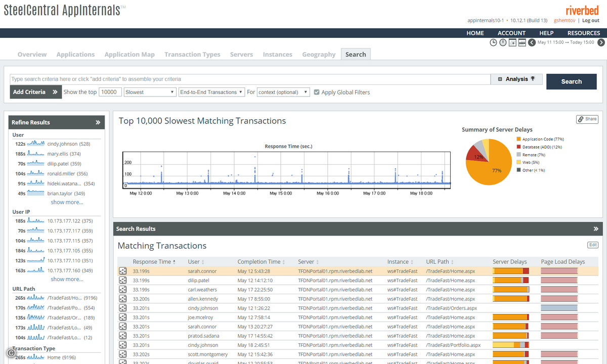Collapse the Search Results section
Viewport: 607px width, 364px height.
(595, 229)
